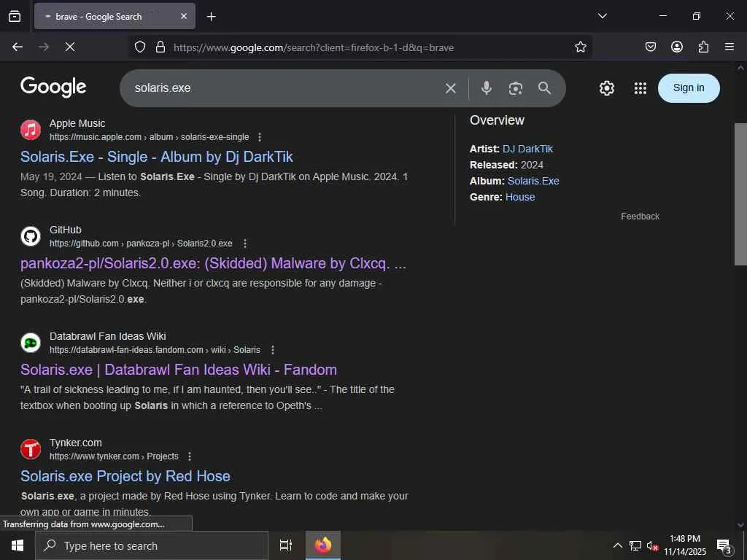Open Solaris.Exe Single Album by Dj DarkTik
This screenshot has height=560, width=747.
click(x=157, y=157)
